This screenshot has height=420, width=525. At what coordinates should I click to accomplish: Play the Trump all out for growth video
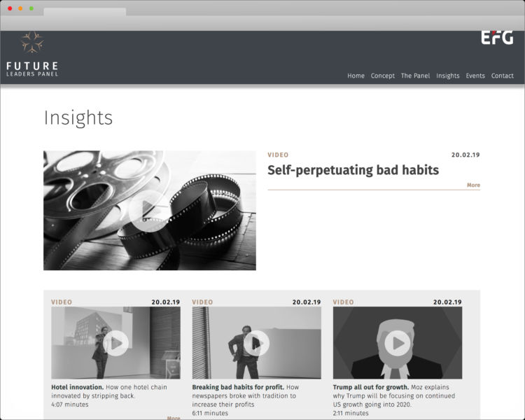tap(398, 343)
